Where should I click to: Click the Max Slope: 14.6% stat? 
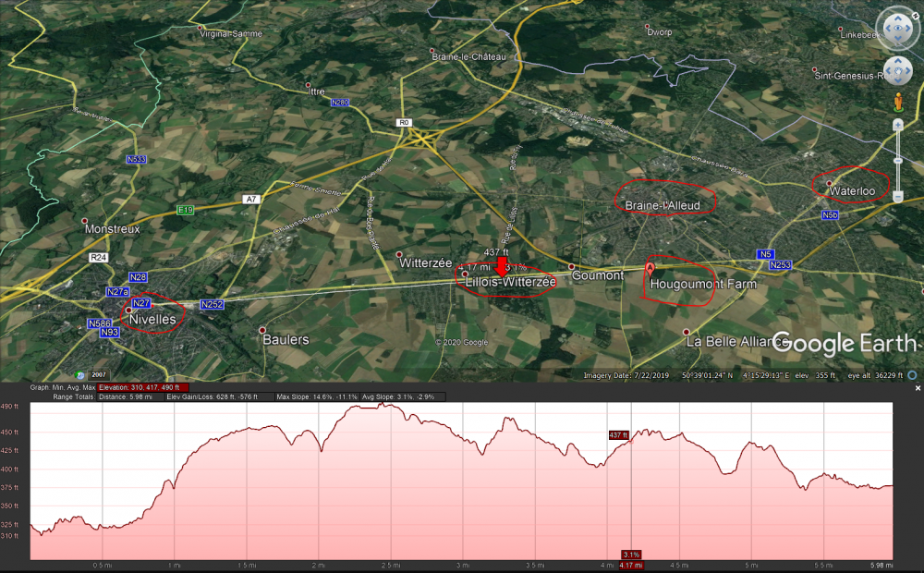(x=317, y=396)
